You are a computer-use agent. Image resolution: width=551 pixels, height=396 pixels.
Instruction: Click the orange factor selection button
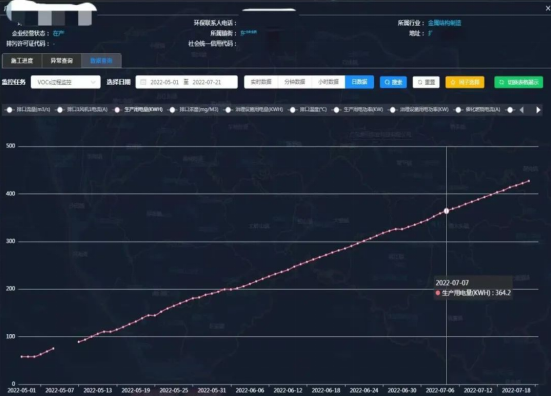click(x=465, y=82)
